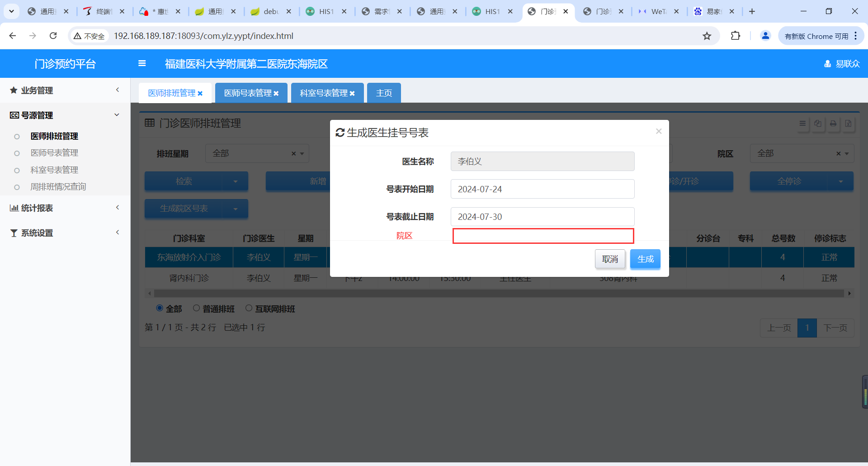868x466 pixels.
Task: Switch to the 医师号表管理 tab
Action: coord(248,93)
